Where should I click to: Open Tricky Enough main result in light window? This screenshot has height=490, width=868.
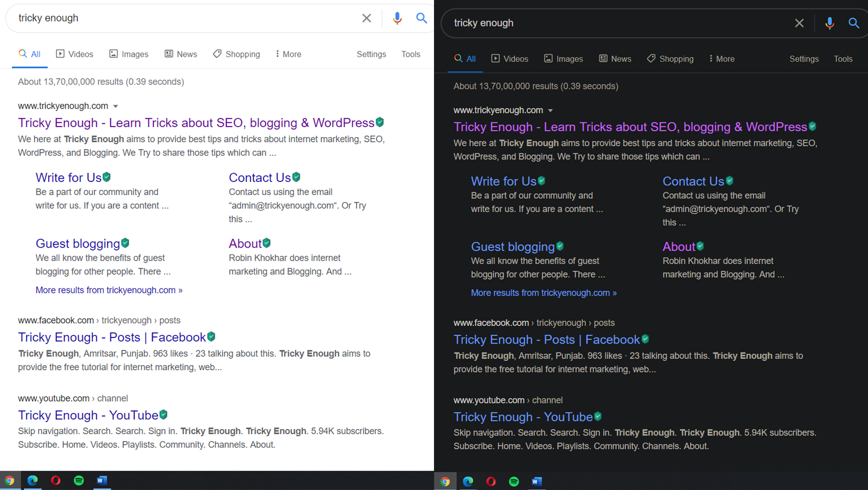pyautogui.click(x=196, y=122)
